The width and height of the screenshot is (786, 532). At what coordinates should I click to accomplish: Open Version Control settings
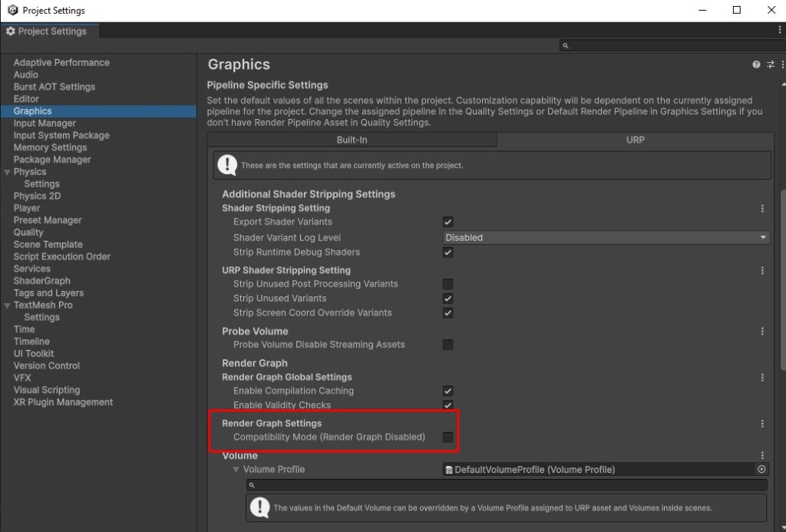point(47,365)
